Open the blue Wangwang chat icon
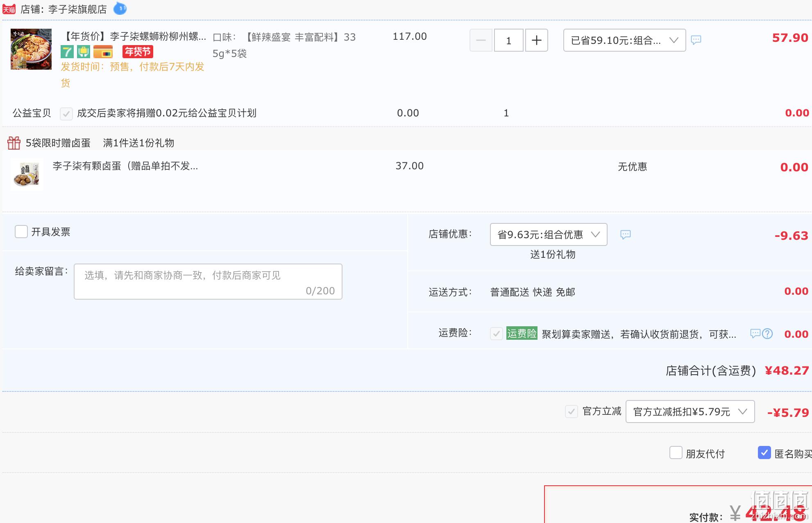812x523 pixels. pyautogui.click(x=120, y=8)
